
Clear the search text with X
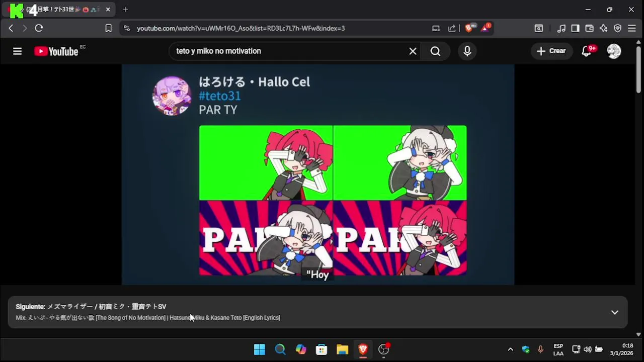point(413,51)
